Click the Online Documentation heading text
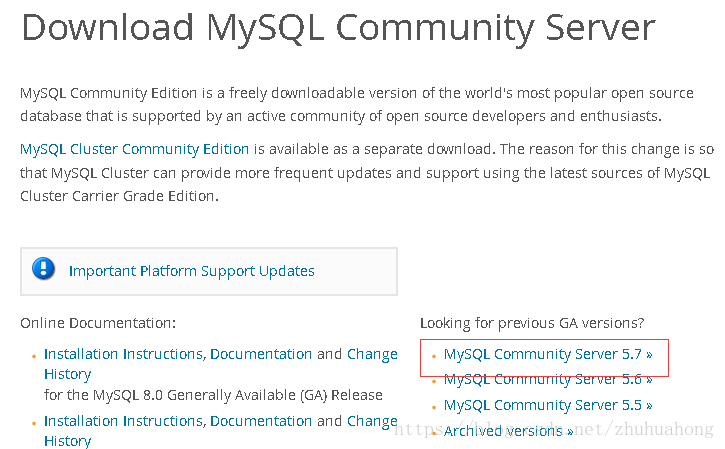The image size is (725, 449). 98,323
